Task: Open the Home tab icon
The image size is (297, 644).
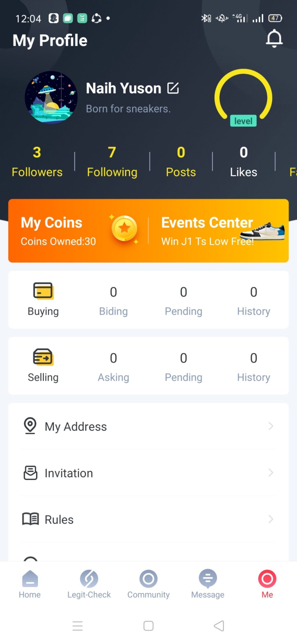Action: click(x=30, y=578)
